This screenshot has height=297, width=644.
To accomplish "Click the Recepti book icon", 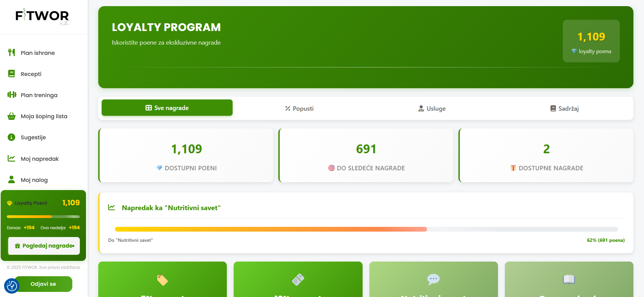I will (12, 74).
